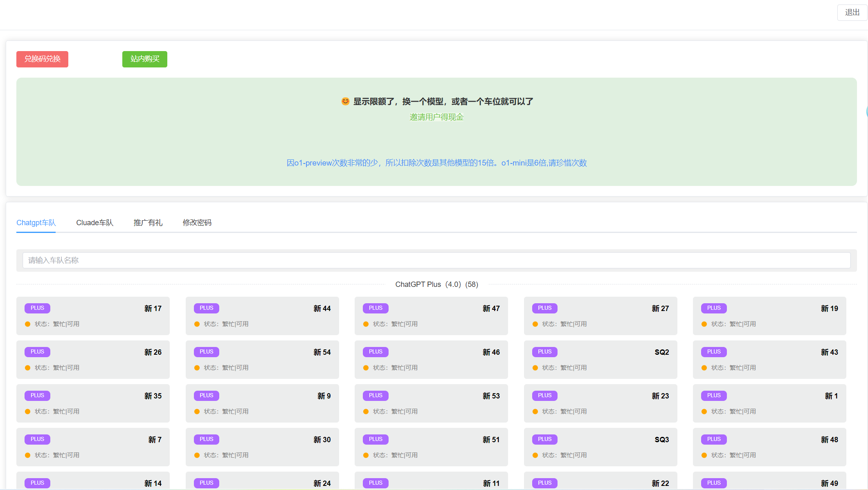The image size is (868, 490).
Task: Click the smiley emoji in the notice banner
Action: pos(346,101)
